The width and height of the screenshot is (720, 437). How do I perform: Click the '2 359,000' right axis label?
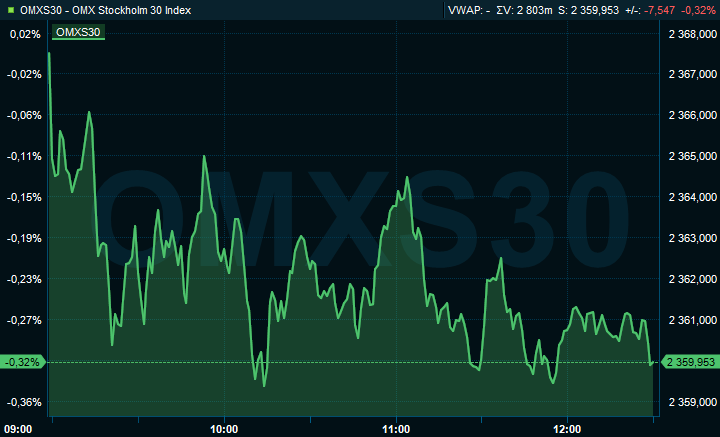coord(693,402)
